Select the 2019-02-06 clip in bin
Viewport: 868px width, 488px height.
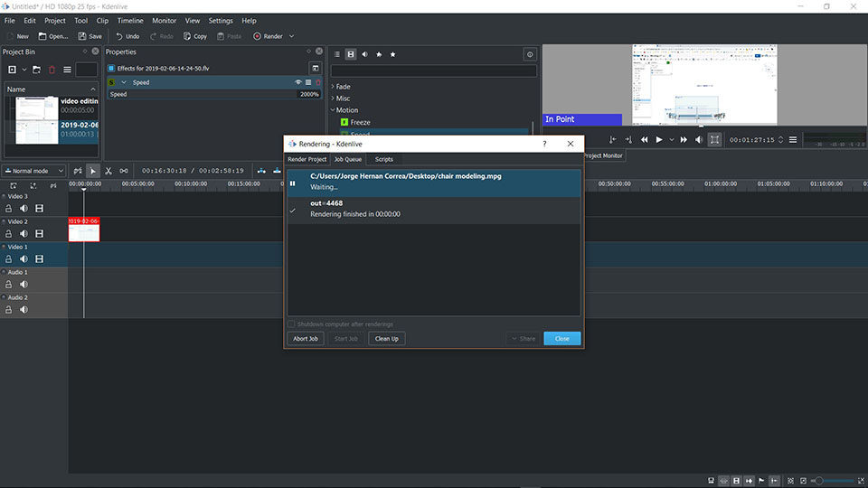coord(52,132)
